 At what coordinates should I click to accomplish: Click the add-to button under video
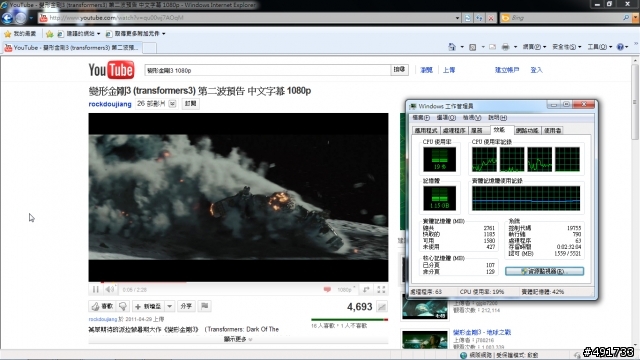[148, 306]
